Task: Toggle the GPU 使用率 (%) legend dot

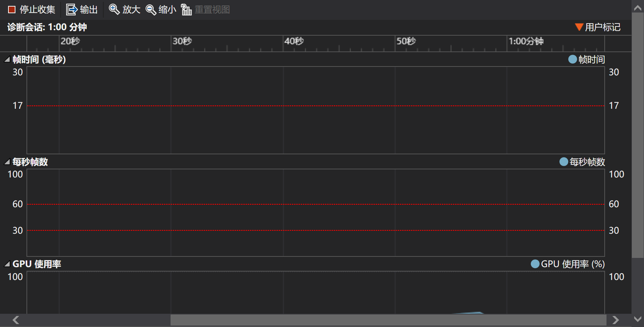Action: pyautogui.click(x=535, y=264)
